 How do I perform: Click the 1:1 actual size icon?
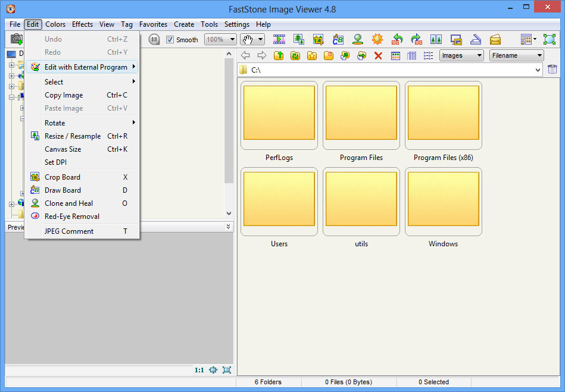(199, 370)
